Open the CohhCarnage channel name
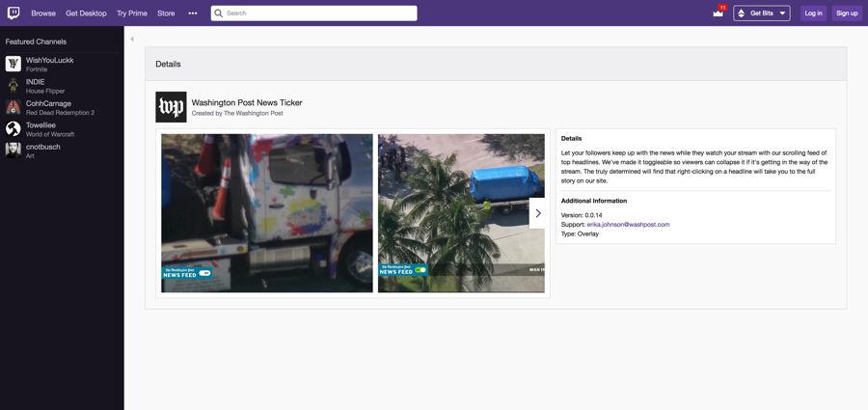The height and width of the screenshot is (410, 868). pos(49,103)
